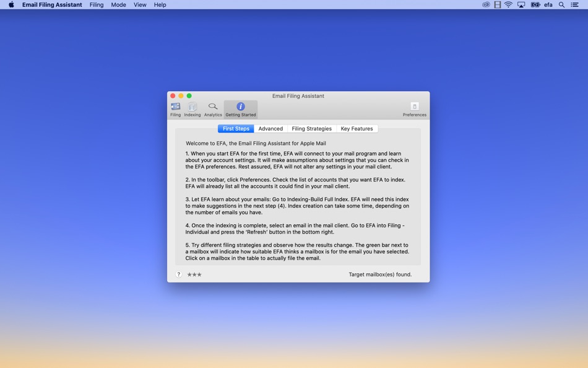Open the Indexing toolbar section
Screen dimensions: 588x368
[x=192, y=109]
